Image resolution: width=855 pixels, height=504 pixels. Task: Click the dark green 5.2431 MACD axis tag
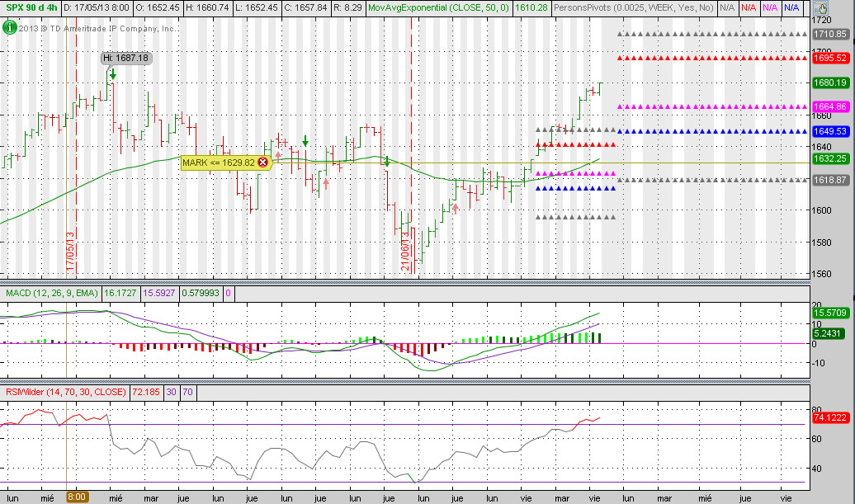(x=828, y=333)
